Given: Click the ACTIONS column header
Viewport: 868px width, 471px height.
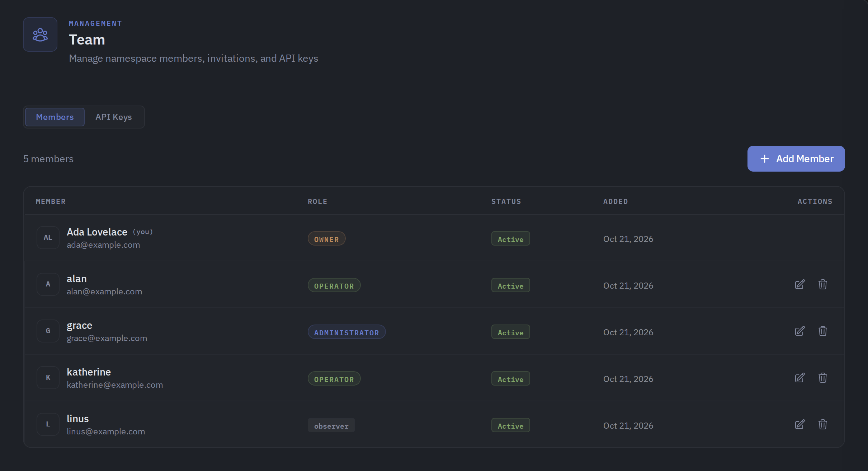Looking at the screenshot, I should pyautogui.click(x=815, y=202).
